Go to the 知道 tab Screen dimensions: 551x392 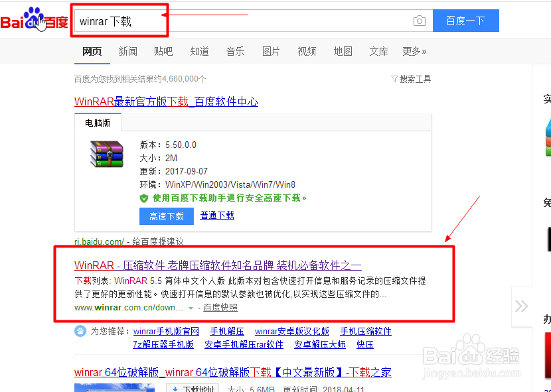199,52
